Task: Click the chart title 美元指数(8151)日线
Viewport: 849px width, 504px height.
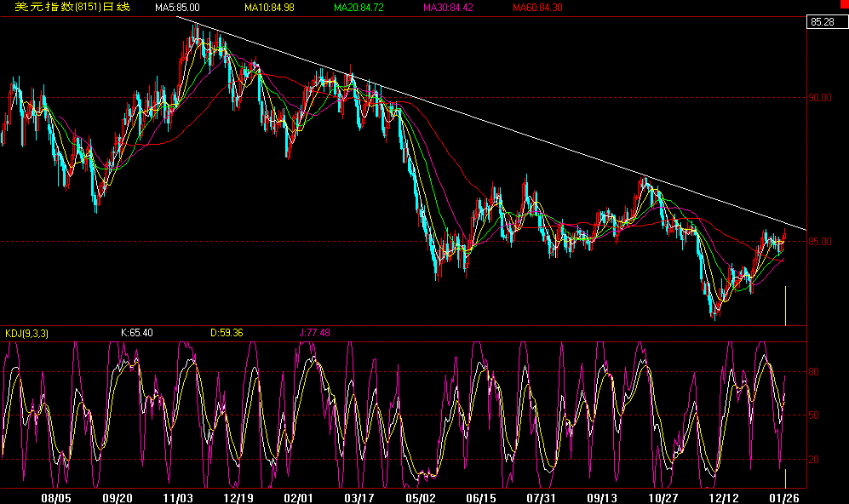Action: 72,7
